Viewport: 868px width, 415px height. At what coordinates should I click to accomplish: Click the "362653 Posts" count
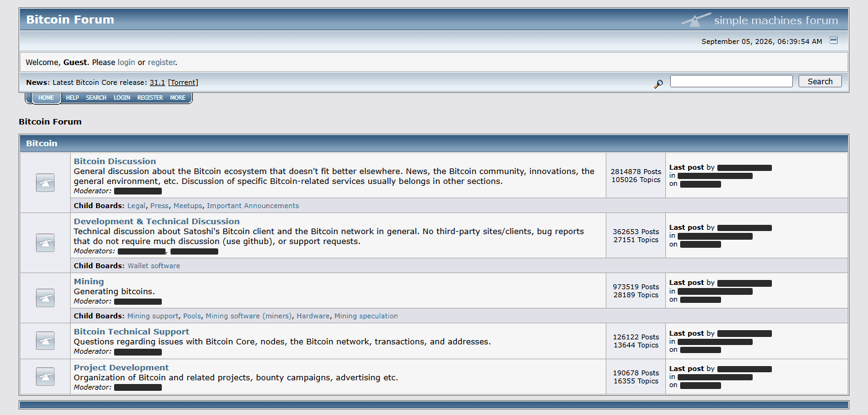coord(636,232)
